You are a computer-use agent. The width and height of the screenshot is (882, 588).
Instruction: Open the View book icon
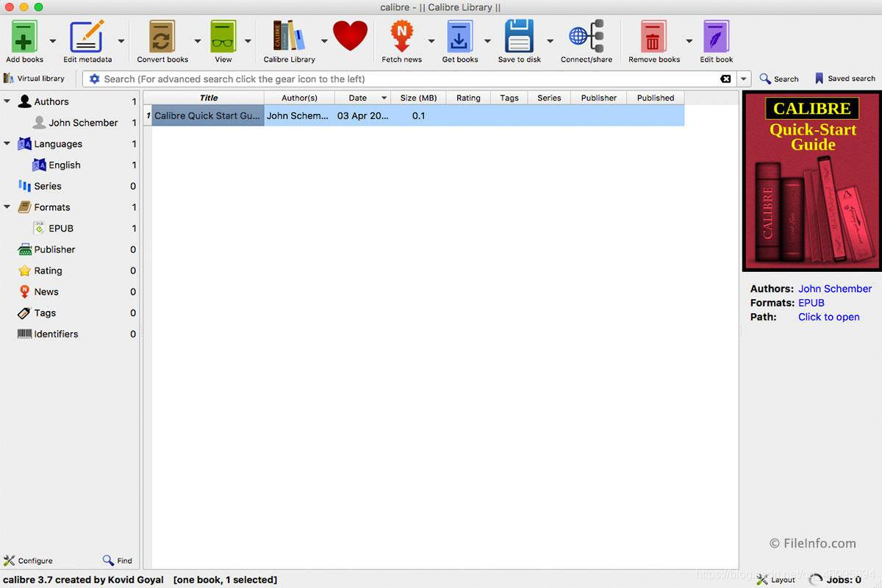[x=223, y=37]
